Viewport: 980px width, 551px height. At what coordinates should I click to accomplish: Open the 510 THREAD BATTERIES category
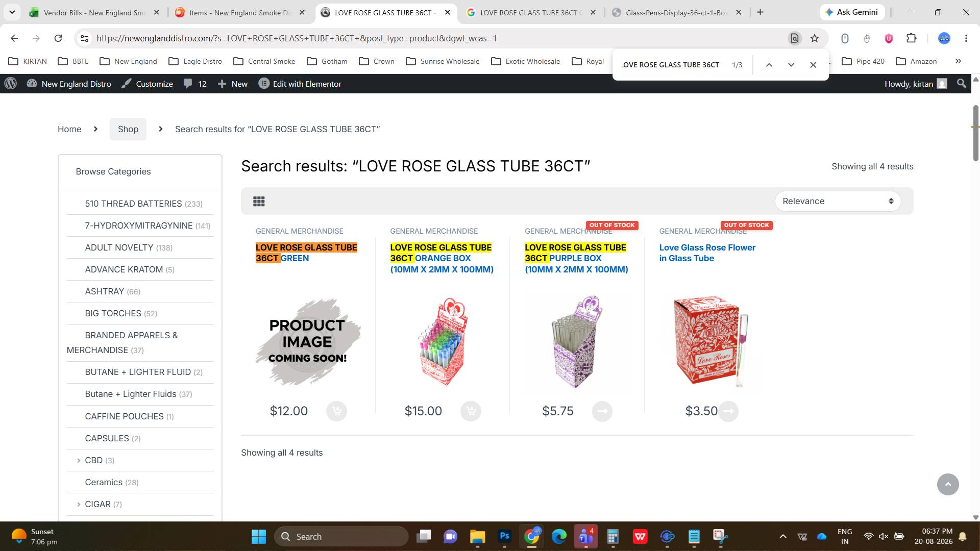coord(133,204)
